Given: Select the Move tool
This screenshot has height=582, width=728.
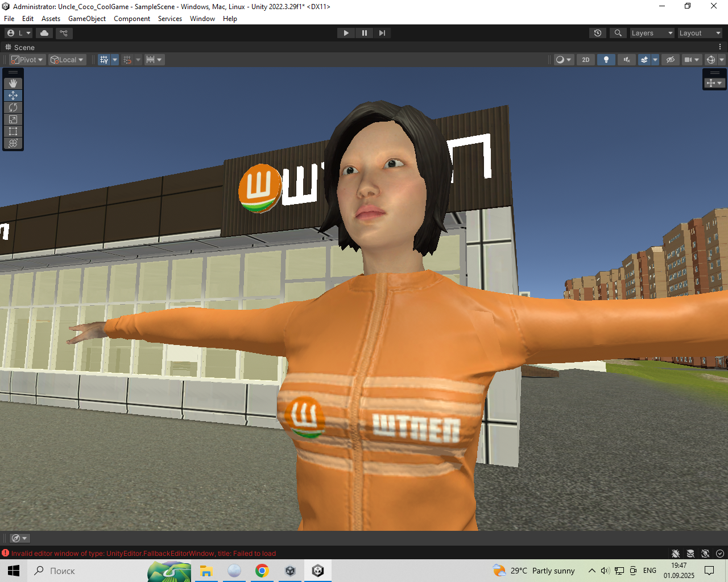Looking at the screenshot, I should click(x=13, y=95).
